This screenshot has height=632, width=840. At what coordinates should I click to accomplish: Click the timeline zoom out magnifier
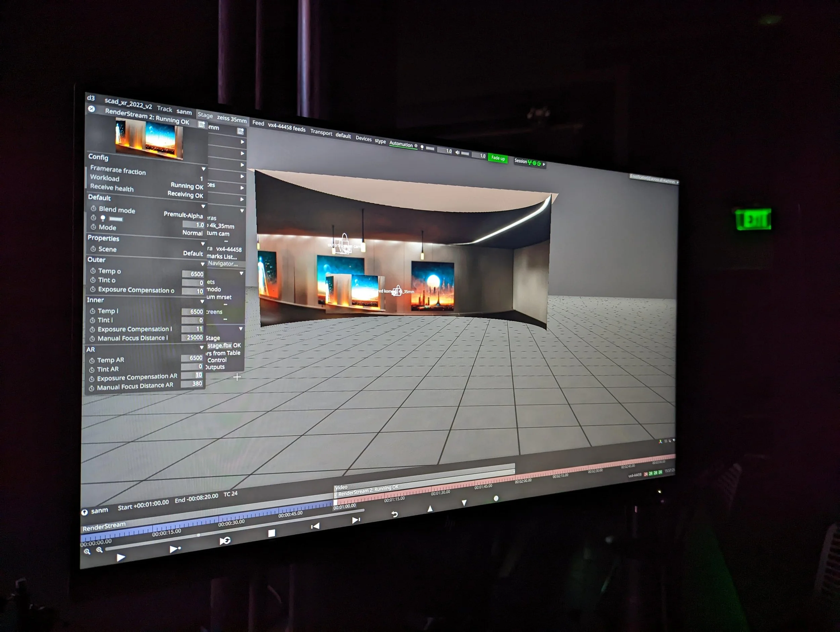coord(87,551)
